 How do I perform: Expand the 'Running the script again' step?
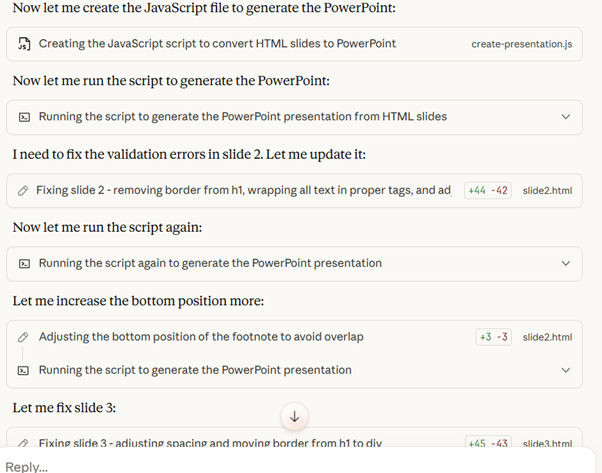tap(566, 263)
